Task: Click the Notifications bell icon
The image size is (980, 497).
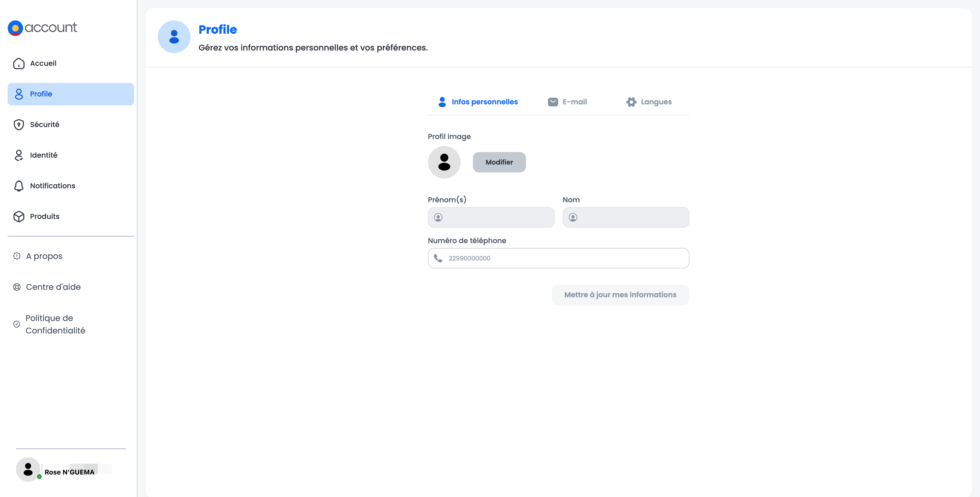Action: [x=19, y=186]
